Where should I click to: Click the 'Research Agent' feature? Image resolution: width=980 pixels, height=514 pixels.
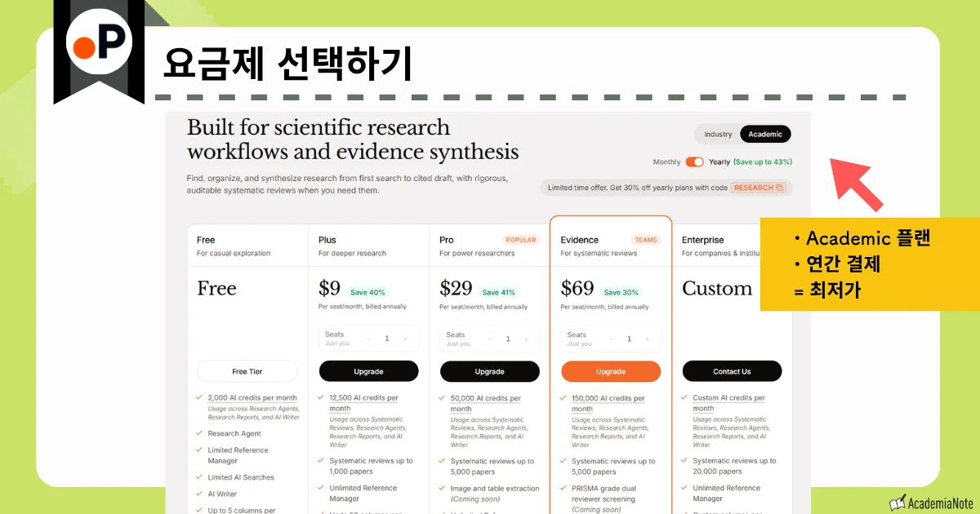click(234, 434)
